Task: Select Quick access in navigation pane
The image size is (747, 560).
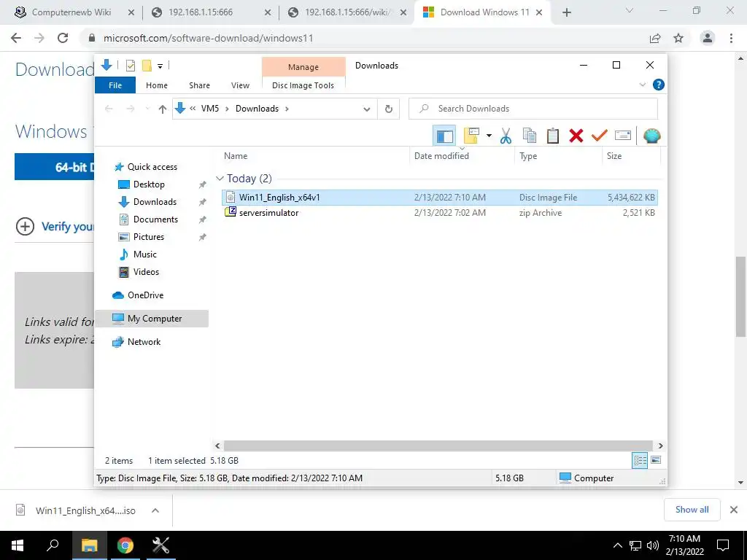Action: click(x=152, y=167)
